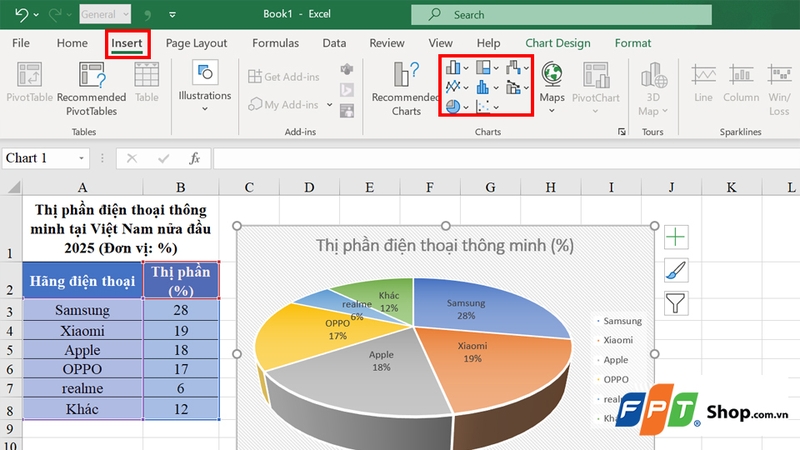Image resolution: width=800 pixels, height=450 pixels.
Task: Open the Chart Design tab
Action: point(557,43)
